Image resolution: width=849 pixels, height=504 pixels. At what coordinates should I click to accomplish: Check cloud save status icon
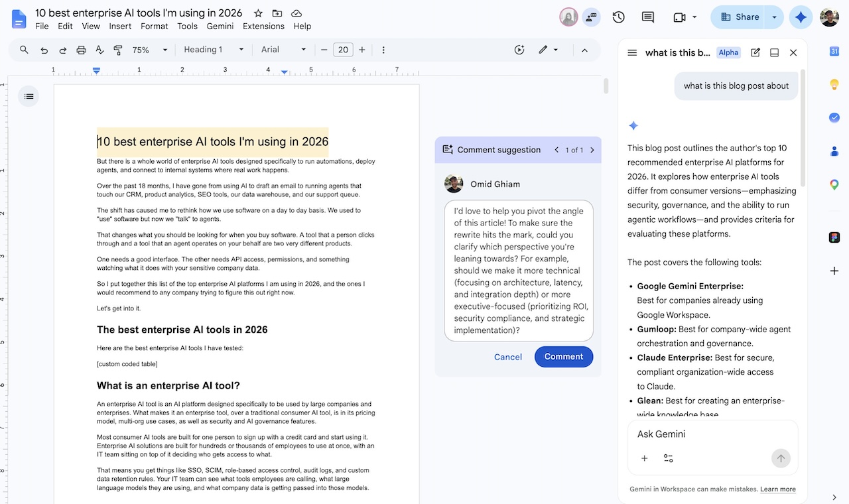(x=296, y=13)
